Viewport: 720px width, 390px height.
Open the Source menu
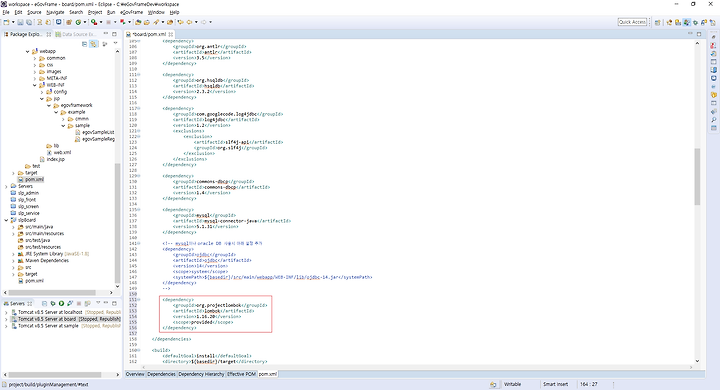point(34,12)
